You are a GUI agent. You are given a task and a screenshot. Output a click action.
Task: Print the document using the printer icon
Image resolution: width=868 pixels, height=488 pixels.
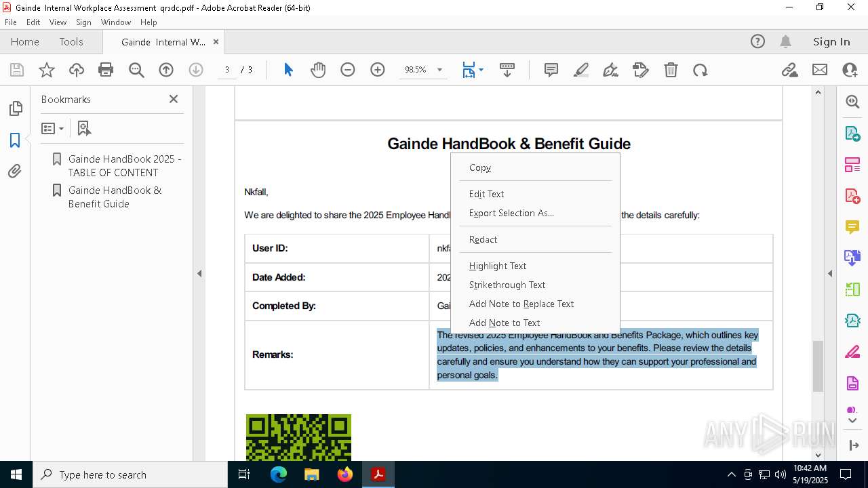pos(106,70)
